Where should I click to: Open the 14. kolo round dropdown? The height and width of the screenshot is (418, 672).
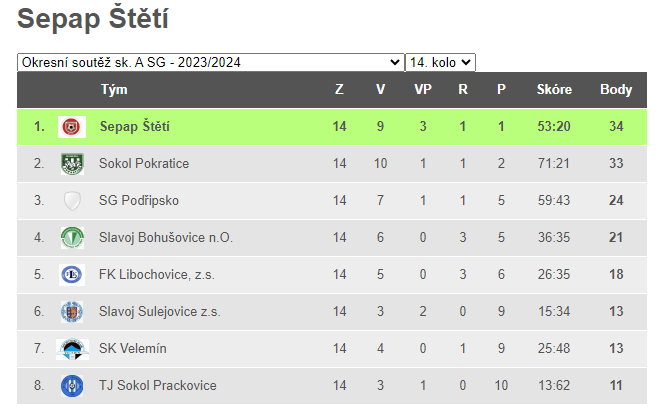pos(440,63)
